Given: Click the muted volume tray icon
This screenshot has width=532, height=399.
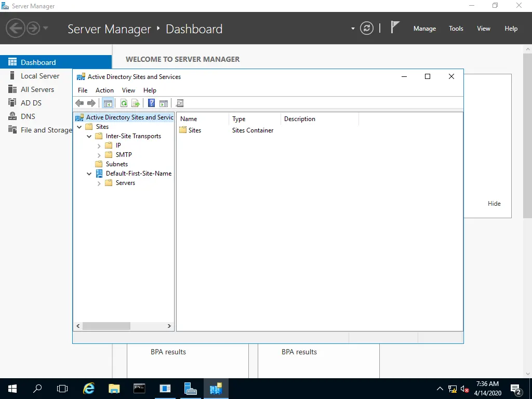Looking at the screenshot, I should pyautogui.click(x=464, y=389).
